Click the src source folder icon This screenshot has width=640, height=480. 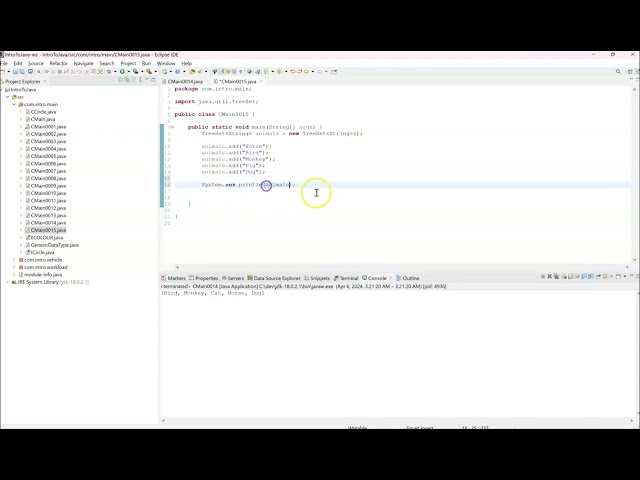click(x=14, y=97)
